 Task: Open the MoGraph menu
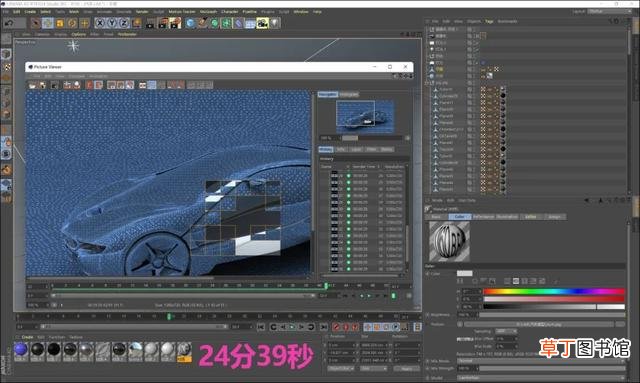tap(208, 12)
